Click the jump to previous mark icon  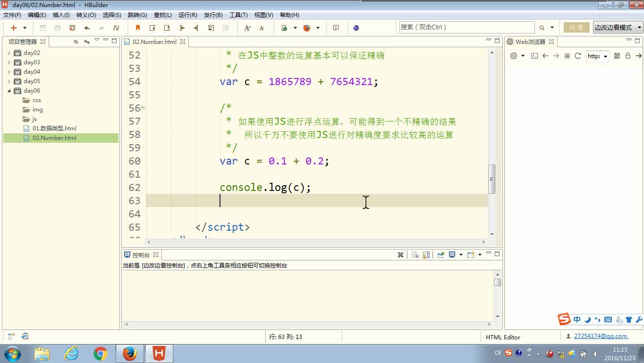[153, 28]
